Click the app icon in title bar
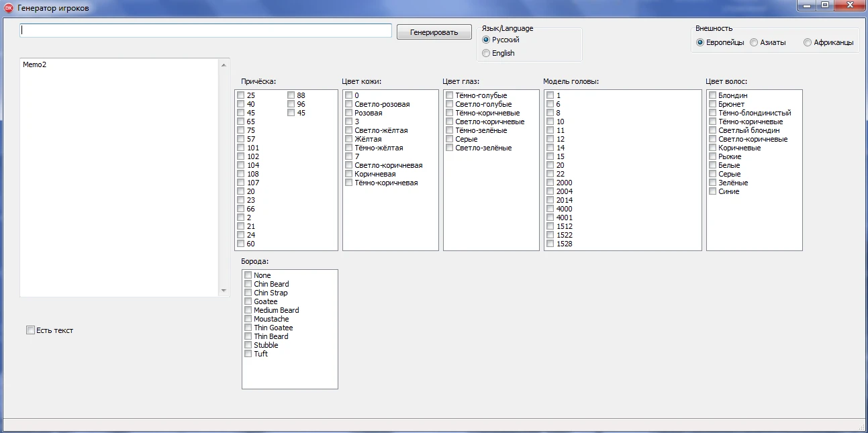 tap(9, 7)
